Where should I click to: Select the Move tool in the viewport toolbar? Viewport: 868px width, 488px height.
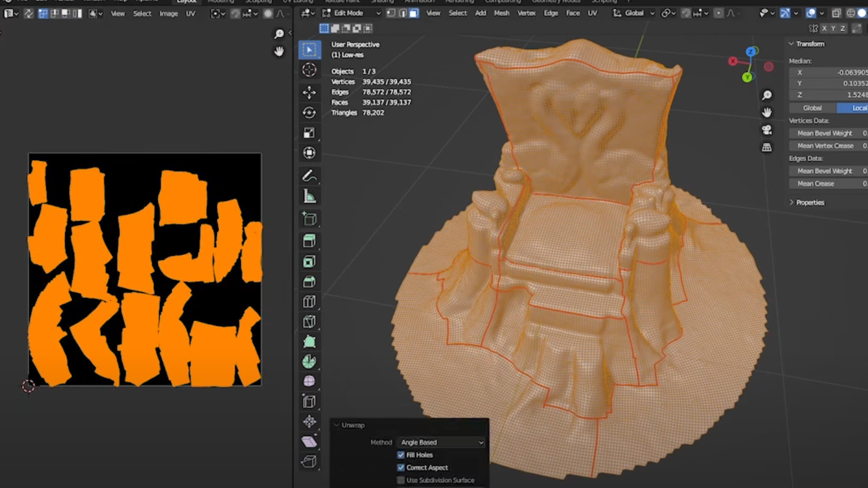309,92
